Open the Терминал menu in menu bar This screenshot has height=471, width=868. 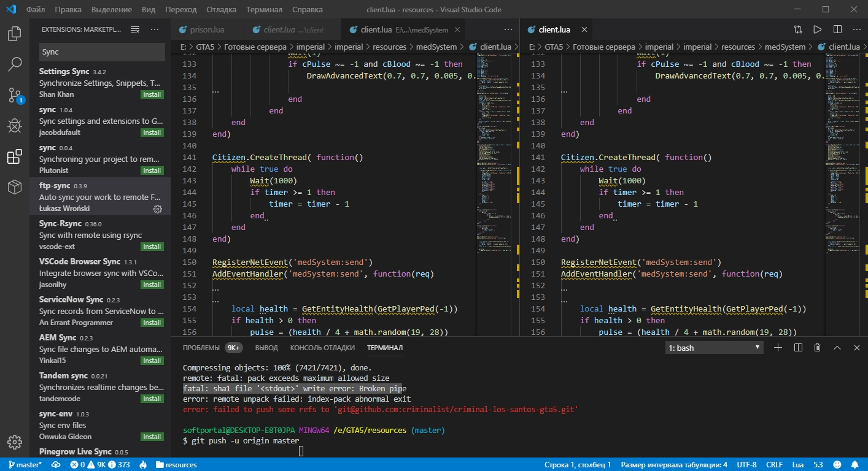point(264,10)
